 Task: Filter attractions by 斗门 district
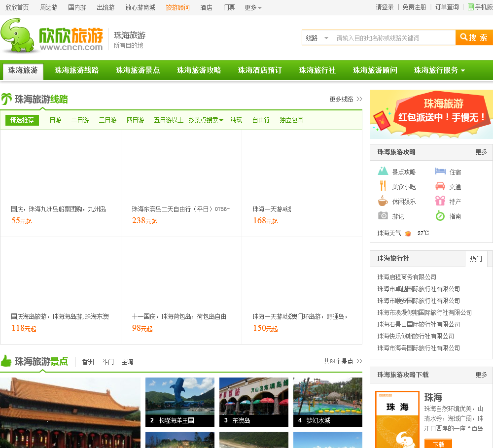point(108,362)
